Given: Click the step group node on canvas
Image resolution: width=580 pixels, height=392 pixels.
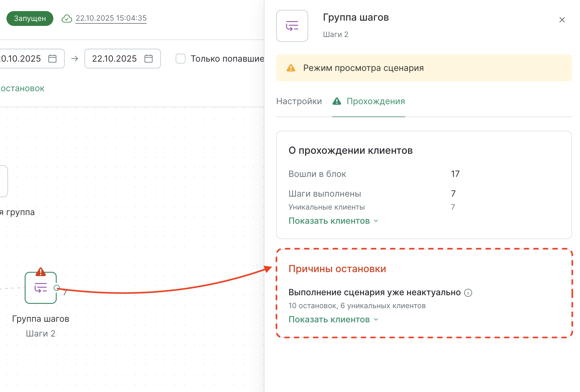Looking at the screenshot, I should click(40, 288).
